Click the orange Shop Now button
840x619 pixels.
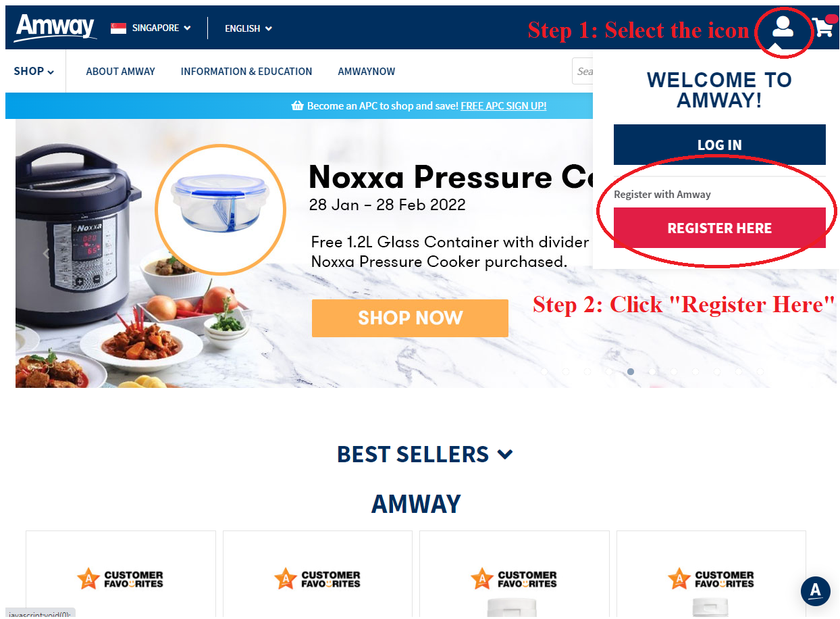[x=410, y=318]
